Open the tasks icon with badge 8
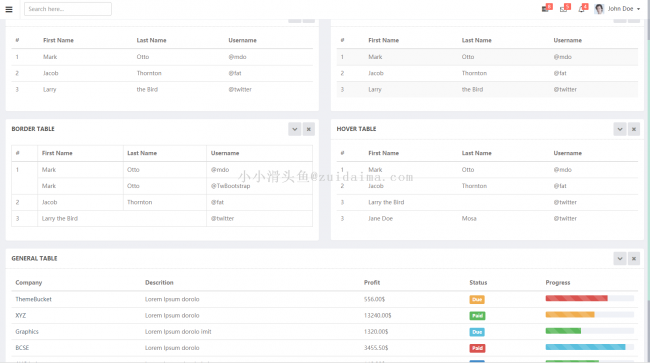650x363 pixels. (x=546, y=9)
